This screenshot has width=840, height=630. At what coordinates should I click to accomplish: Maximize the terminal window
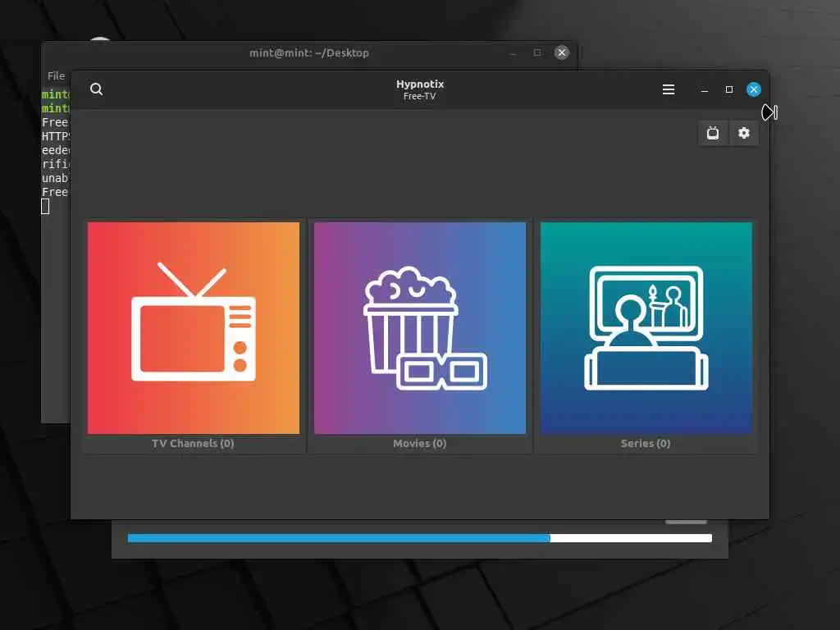pyautogui.click(x=537, y=52)
